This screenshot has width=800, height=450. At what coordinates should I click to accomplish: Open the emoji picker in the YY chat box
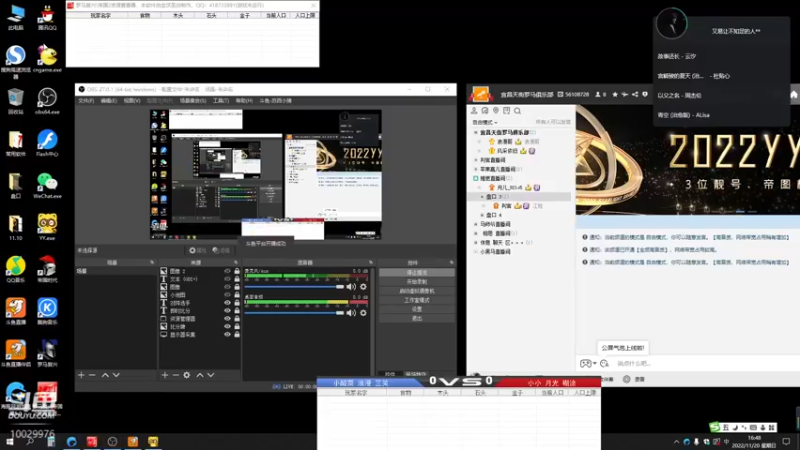605,363
